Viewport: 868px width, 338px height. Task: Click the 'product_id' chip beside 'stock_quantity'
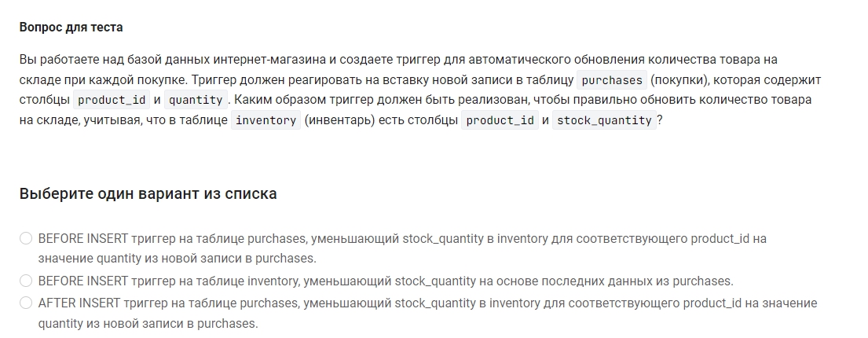pos(500,120)
